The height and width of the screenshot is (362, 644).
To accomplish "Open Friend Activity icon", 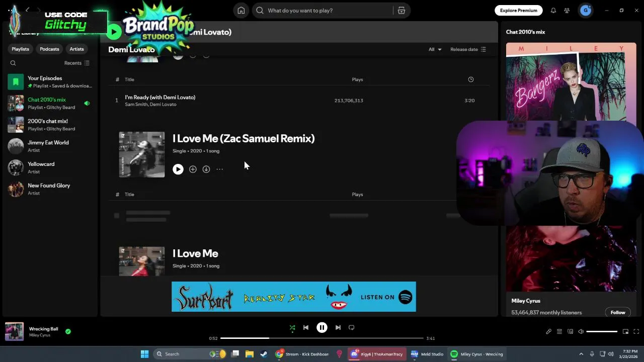I will click(567, 10).
